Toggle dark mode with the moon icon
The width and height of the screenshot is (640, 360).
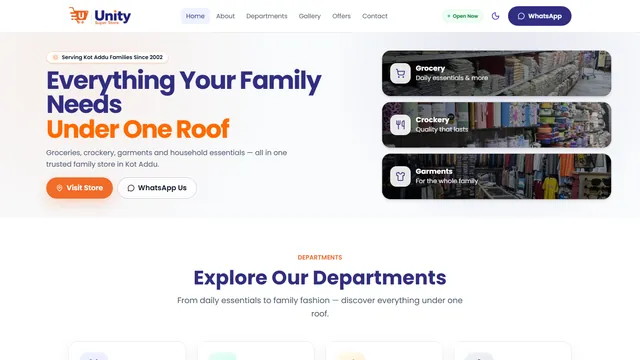point(495,16)
